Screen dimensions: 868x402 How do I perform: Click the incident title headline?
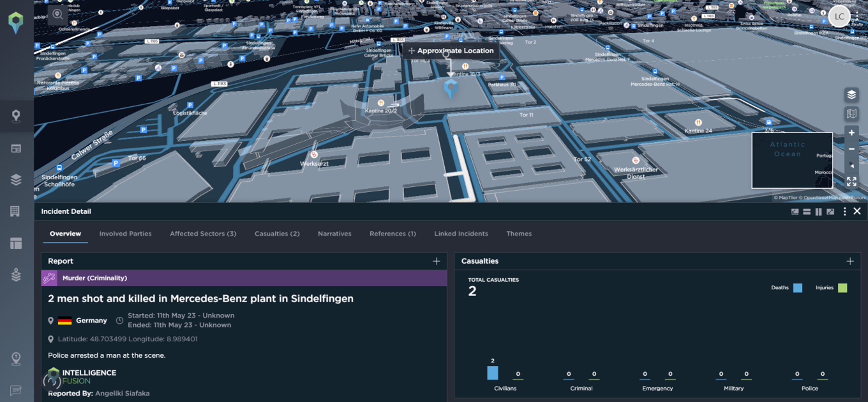click(200, 299)
